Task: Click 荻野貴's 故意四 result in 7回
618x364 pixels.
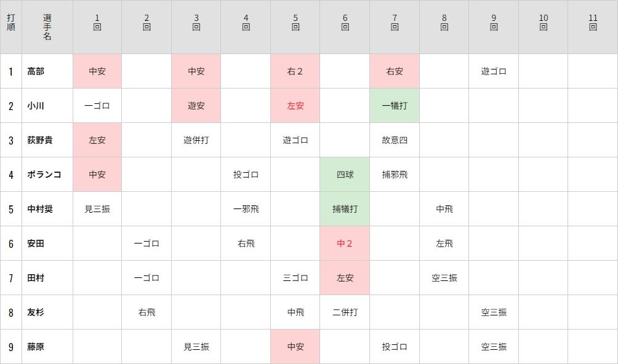Action: point(395,140)
